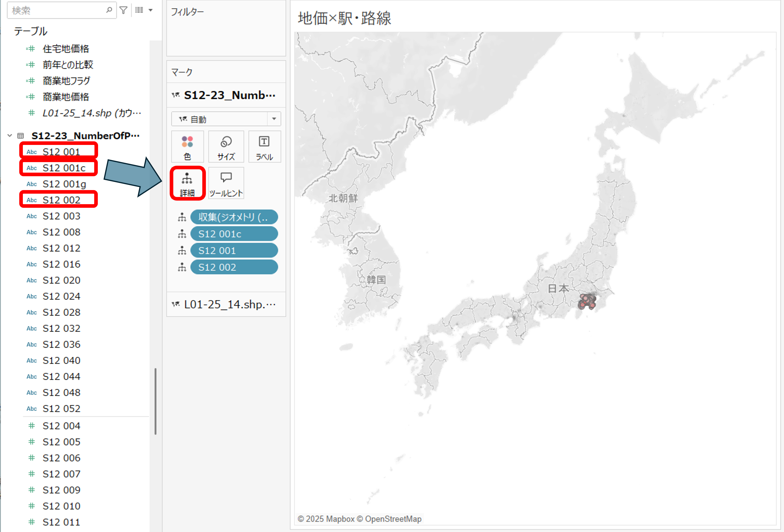784x532 pixels.
Task: Click the 日本 label on the map
Action: coord(558,289)
